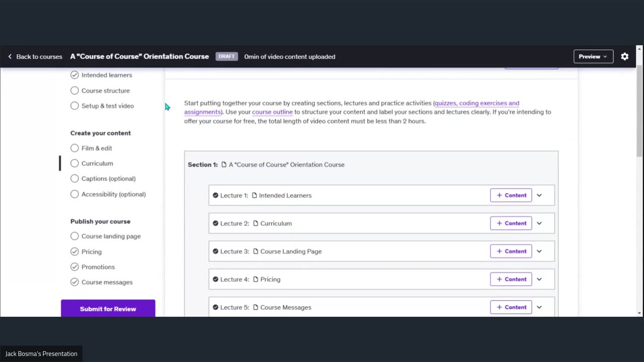Open Promotions sidebar item
644x362 pixels.
[x=98, y=267]
